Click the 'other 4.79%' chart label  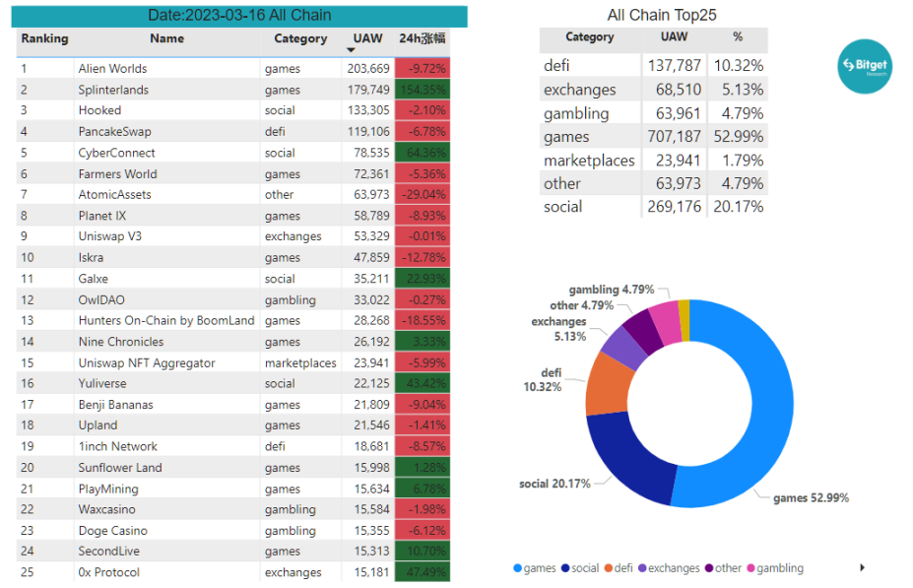[582, 305]
